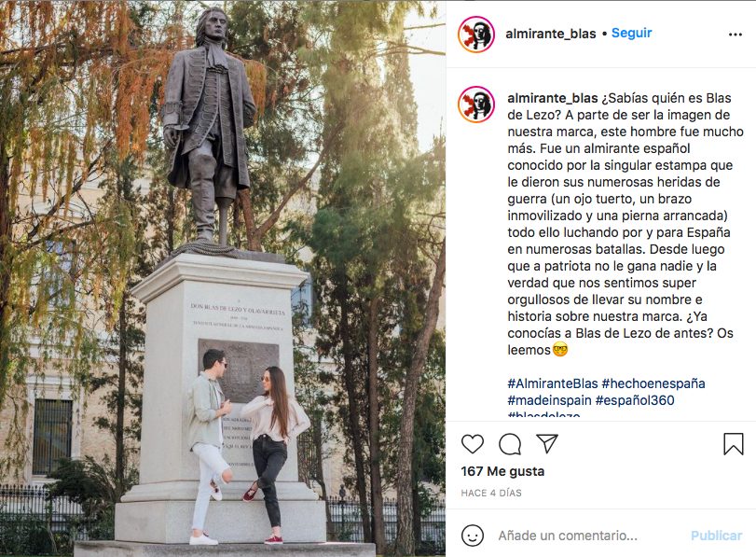Image resolution: width=756 pixels, height=557 pixels.
Task: View the 167 Me gusta likes list
Action: click(502, 471)
